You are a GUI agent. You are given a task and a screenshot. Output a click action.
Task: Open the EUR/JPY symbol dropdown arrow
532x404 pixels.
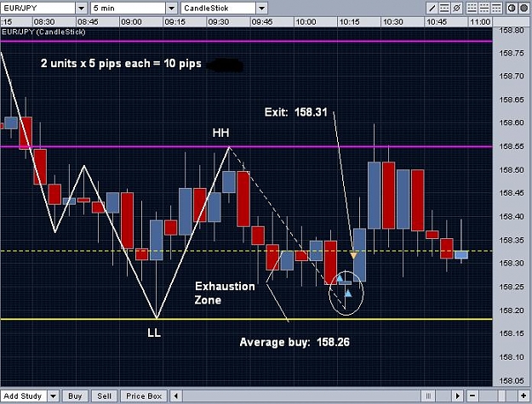(81, 8)
